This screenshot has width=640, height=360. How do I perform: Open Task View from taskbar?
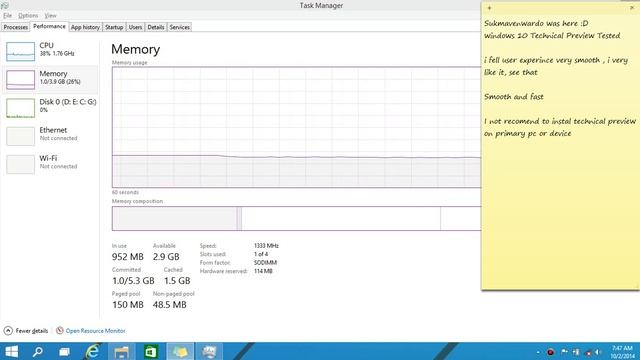[x=64, y=351]
